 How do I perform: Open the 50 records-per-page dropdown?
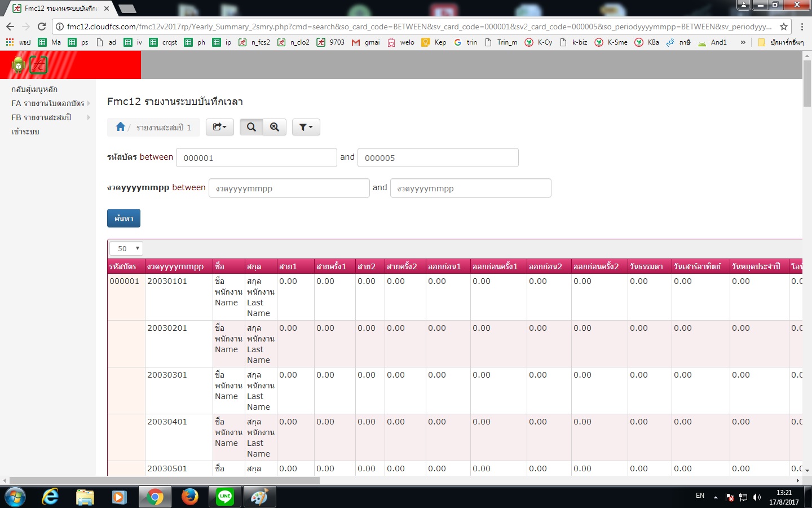pyautogui.click(x=126, y=248)
